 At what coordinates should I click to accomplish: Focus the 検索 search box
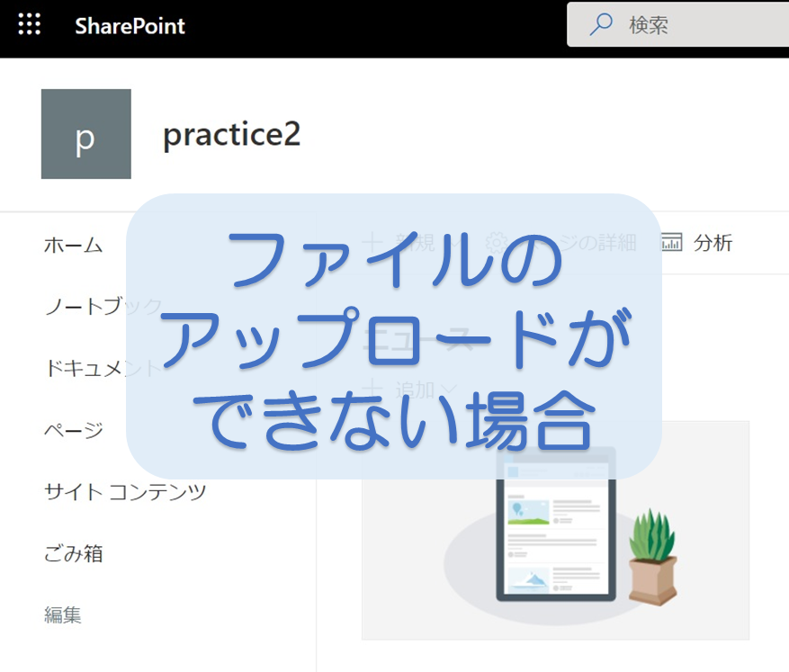click(x=677, y=24)
